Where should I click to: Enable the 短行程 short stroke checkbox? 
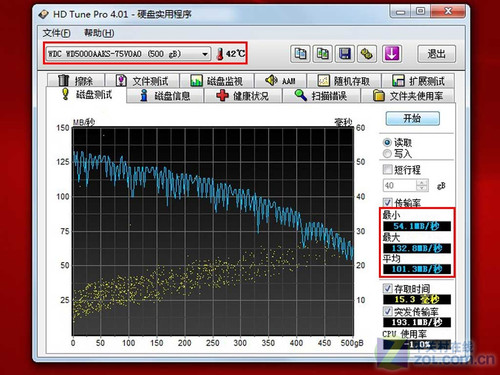(x=387, y=170)
